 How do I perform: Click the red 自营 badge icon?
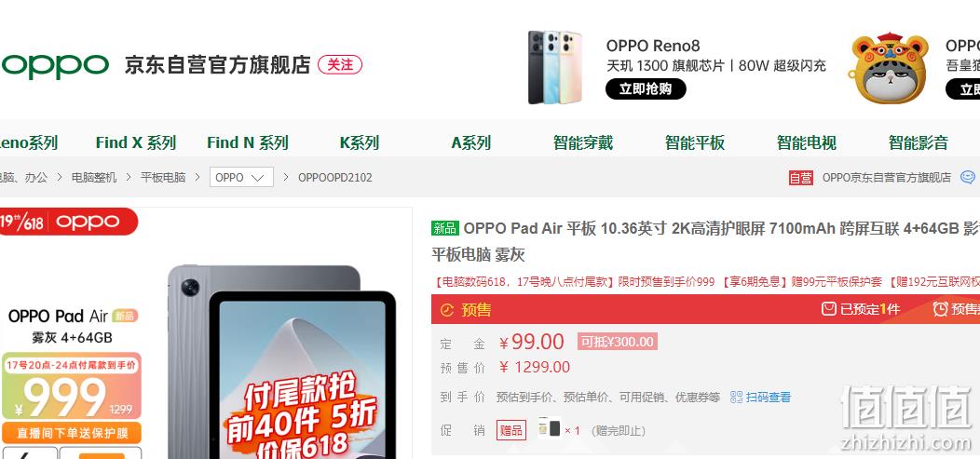pos(800,178)
